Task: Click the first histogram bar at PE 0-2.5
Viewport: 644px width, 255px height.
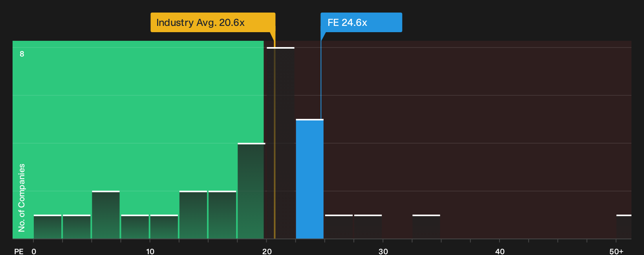Action: click(x=48, y=227)
